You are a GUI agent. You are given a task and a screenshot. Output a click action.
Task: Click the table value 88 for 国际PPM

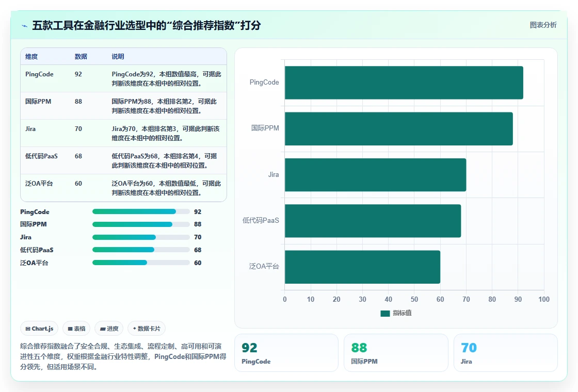click(x=78, y=101)
